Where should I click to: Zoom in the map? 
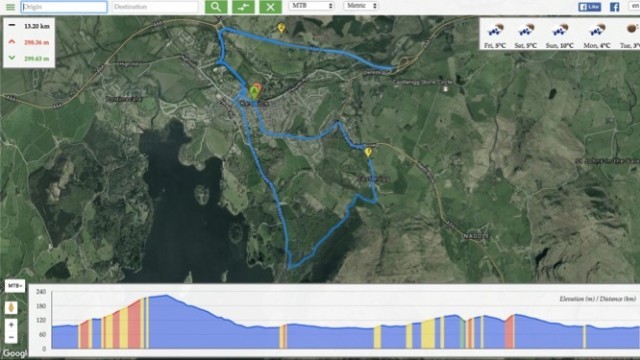11,325
